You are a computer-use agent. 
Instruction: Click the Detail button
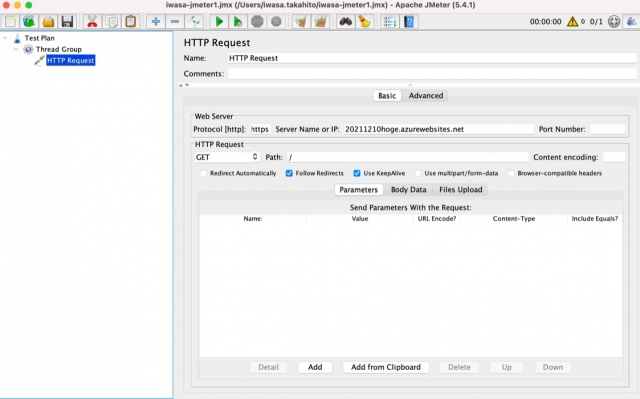(269, 367)
